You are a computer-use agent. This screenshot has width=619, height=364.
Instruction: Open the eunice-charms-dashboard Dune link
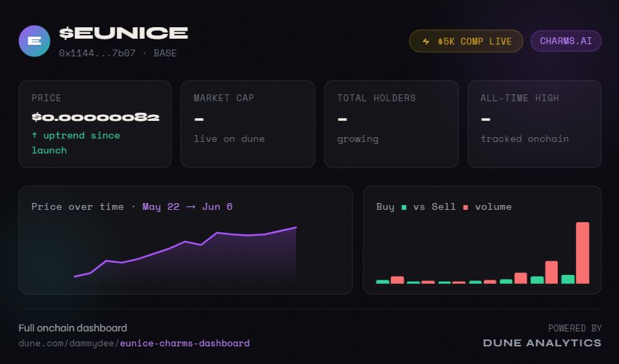point(185,344)
